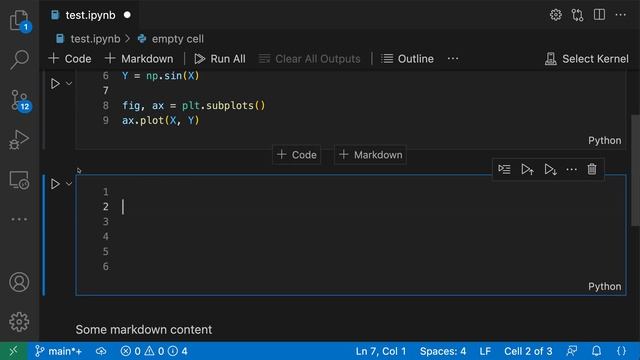640x360 pixels.
Task: Open remote window button in status bar
Action: (13, 351)
